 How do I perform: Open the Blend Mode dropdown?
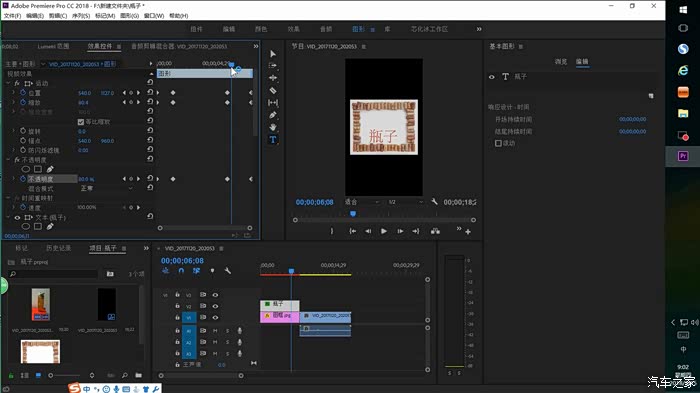(106, 188)
